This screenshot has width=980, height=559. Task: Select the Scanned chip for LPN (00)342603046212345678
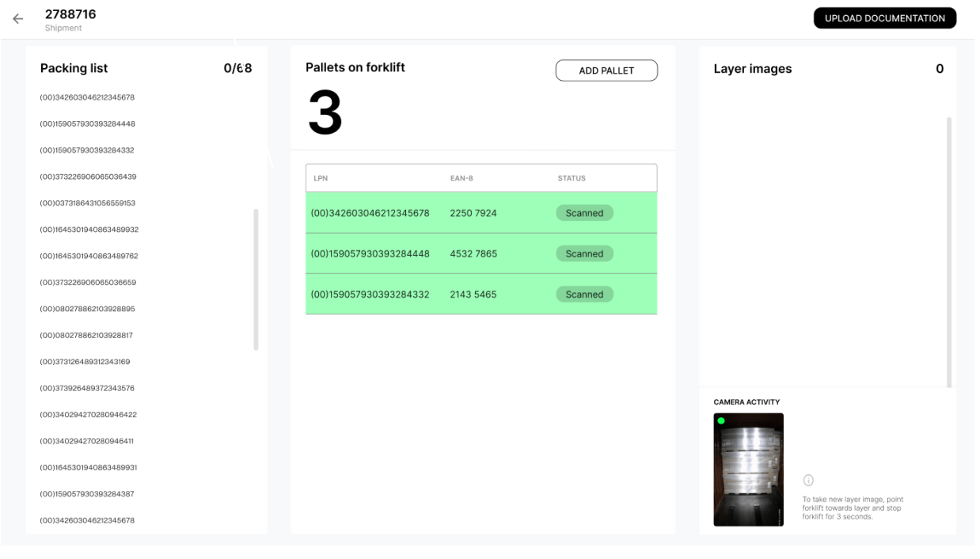click(584, 212)
